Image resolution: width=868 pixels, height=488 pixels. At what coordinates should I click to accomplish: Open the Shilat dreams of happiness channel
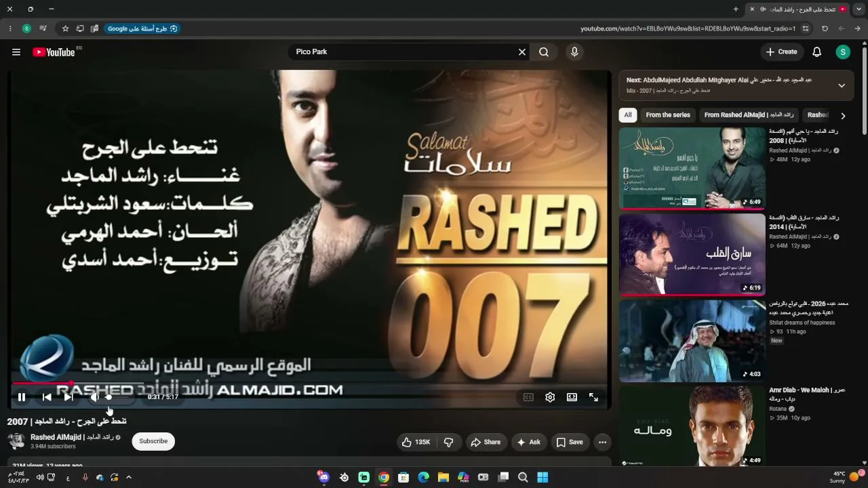coord(804,323)
